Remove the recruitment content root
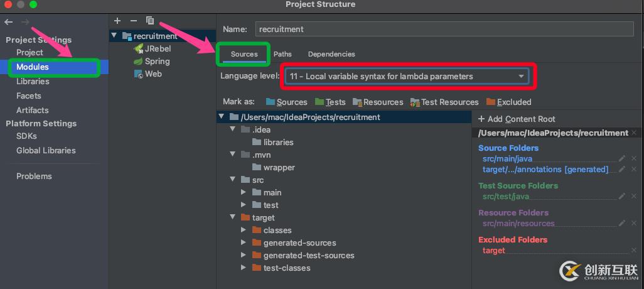Viewport: 644px width, 289px height. tap(634, 133)
